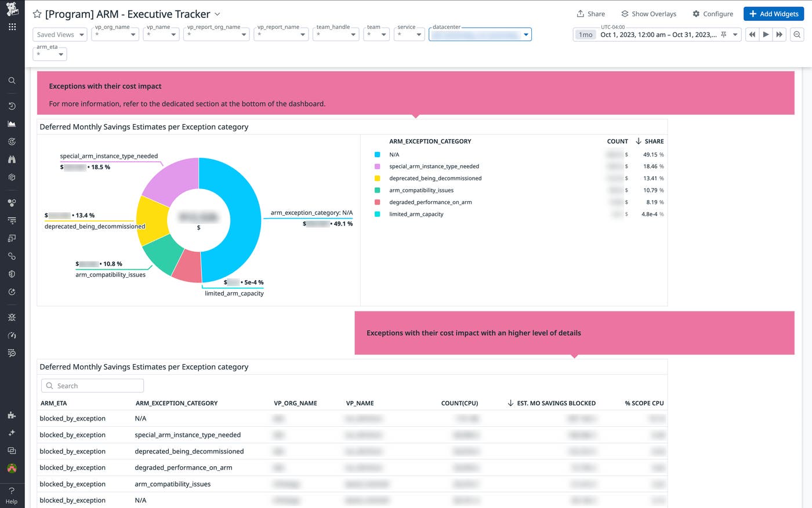Click Show Overlays in the top bar
Image resolution: width=812 pixels, height=508 pixels.
coord(648,13)
